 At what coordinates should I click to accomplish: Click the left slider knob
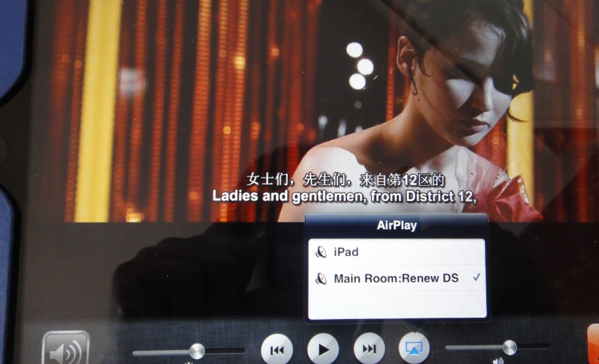(197, 351)
